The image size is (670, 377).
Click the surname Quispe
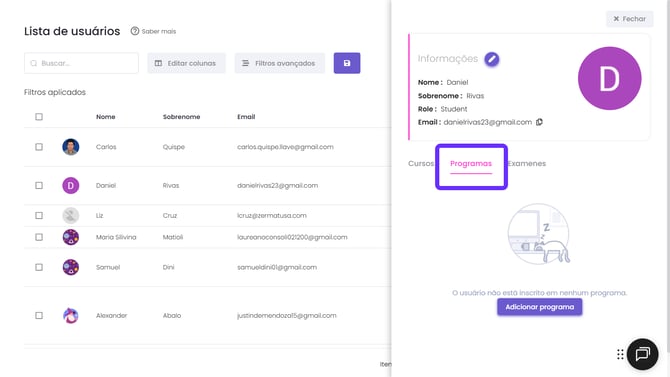point(173,147)
